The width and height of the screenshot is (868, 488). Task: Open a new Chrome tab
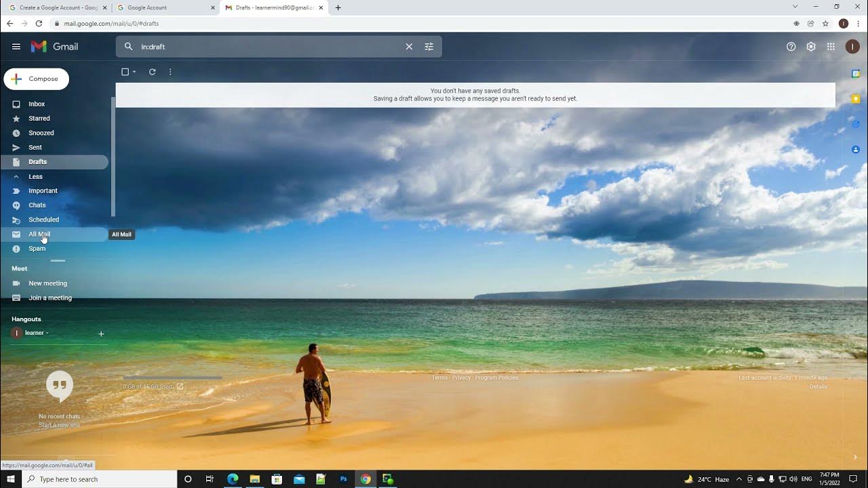338,7
